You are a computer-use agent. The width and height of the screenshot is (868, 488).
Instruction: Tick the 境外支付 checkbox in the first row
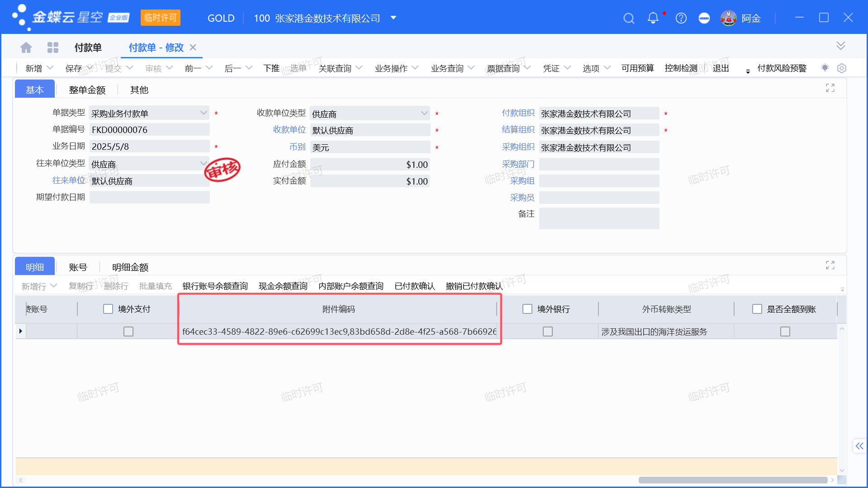[128, 332]
